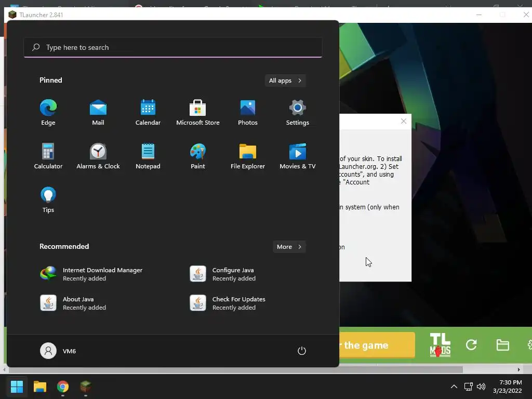Screen dimensions: 532x399
Task: Click the refresh icon in TLauncher
Action: click(x=471, y=345)
